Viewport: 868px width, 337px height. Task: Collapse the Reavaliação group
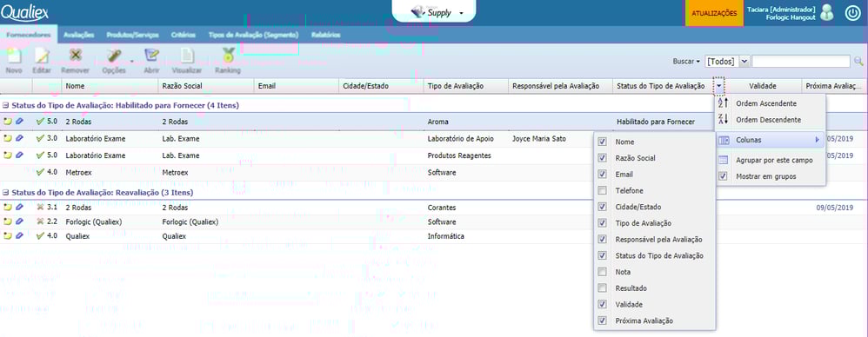coord(5,193)
